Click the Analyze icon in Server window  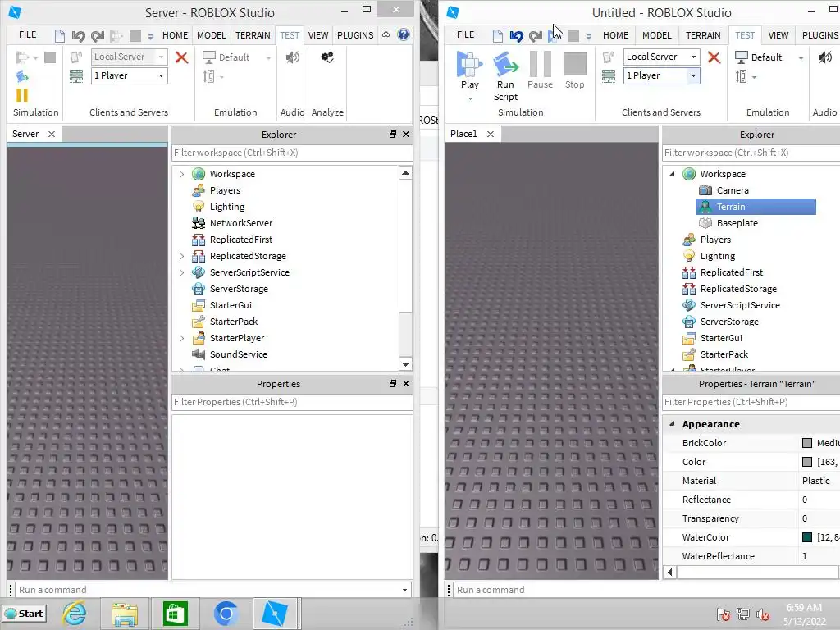327,57
